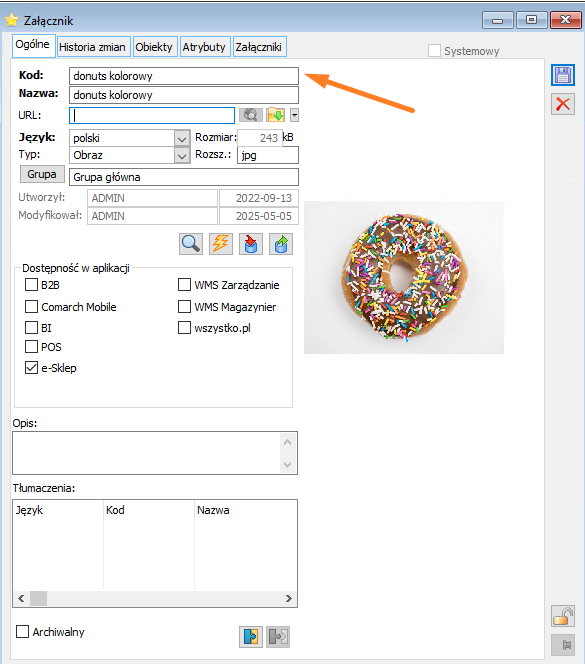
Task: Click the blue attach object icon at bottom
Action: (251, 636)
